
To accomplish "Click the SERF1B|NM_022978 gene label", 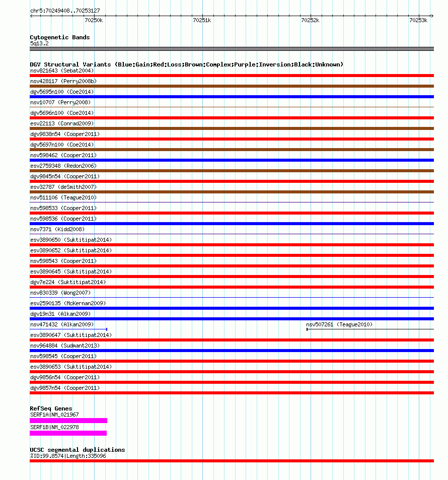I will (54, 427).
